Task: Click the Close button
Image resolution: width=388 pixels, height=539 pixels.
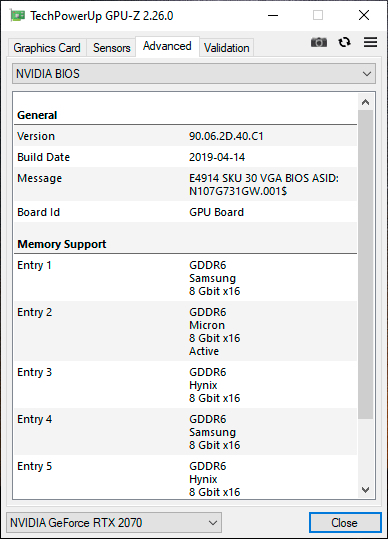Action: 345,523
